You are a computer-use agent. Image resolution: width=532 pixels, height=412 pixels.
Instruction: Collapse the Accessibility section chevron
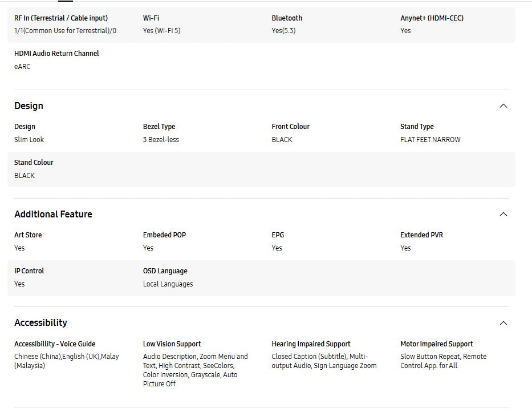(503, 323)
